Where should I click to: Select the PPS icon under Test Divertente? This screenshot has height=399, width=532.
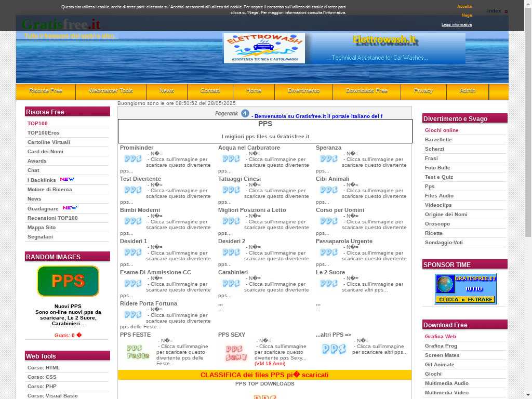pyautogui.click(x=132, y=190)
